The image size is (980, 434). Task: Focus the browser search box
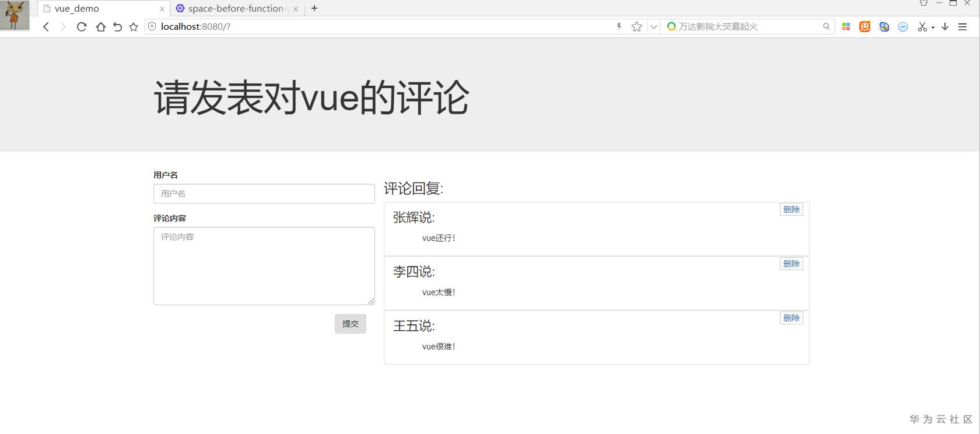point(749,26)
